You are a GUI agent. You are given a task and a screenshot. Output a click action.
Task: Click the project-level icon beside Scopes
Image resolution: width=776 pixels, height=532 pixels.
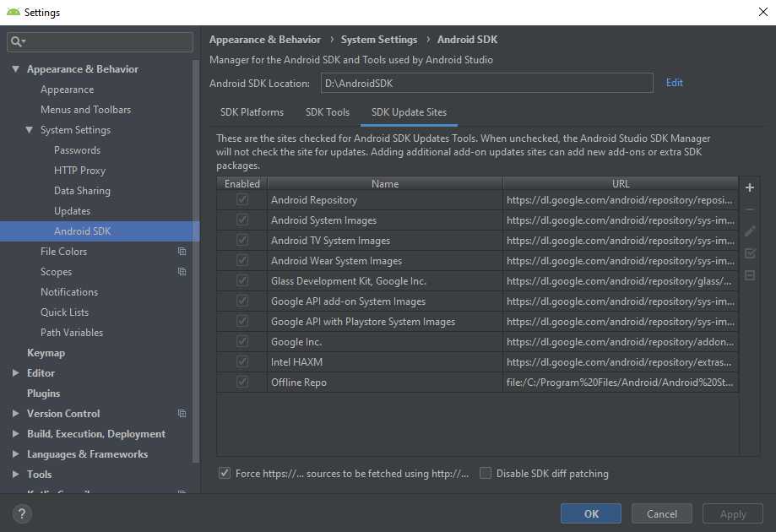(x=182, y=272)
